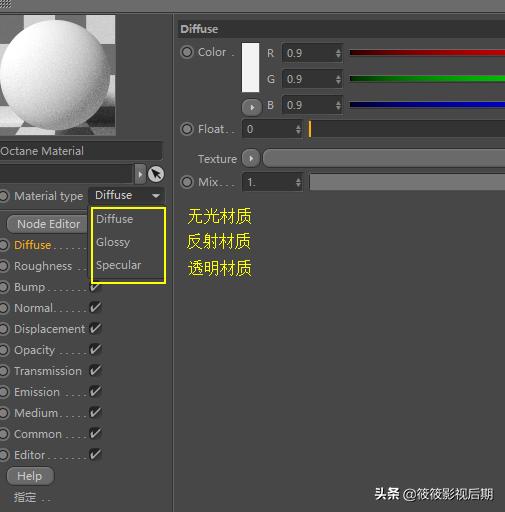Screen dimensions: 505x512
Task: Click the B value stepper arrows
Action: click(338, 105)
